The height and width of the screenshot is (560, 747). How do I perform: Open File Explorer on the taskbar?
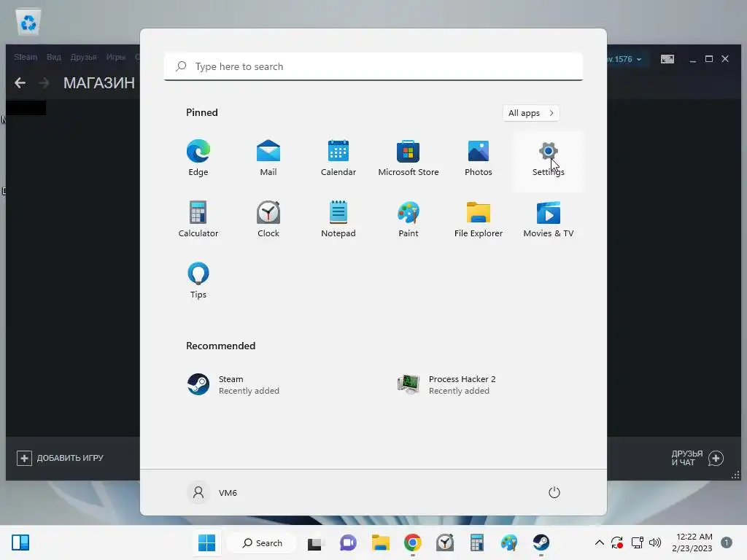[381, 542]
